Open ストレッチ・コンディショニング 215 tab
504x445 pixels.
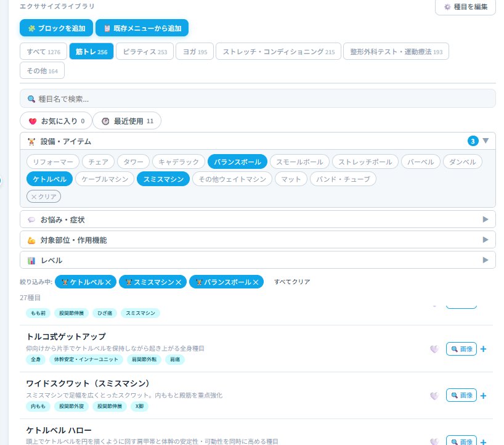[x=278, y=51]
